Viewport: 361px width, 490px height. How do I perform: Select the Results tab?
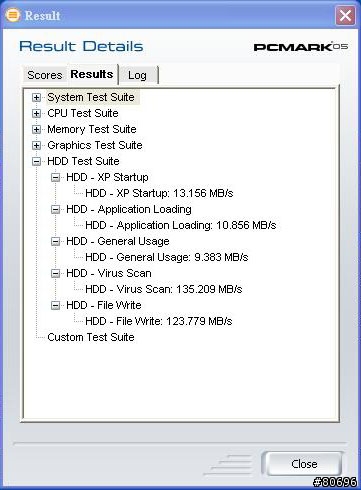92,74
